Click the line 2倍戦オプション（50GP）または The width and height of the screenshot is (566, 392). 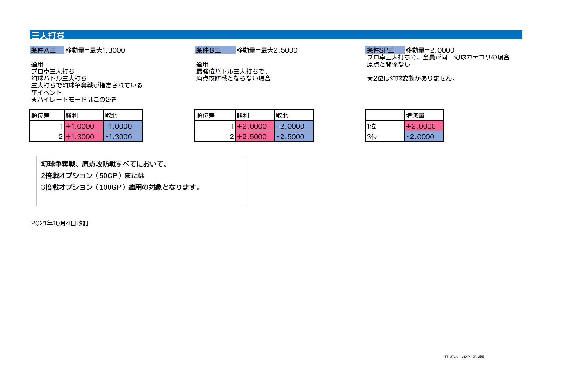(93, 176)
